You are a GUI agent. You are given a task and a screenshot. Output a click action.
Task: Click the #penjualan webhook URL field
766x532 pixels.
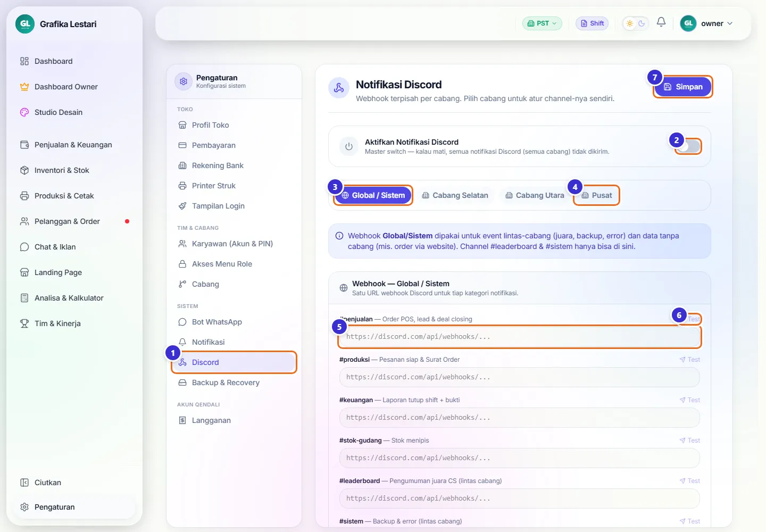point(520,337)
